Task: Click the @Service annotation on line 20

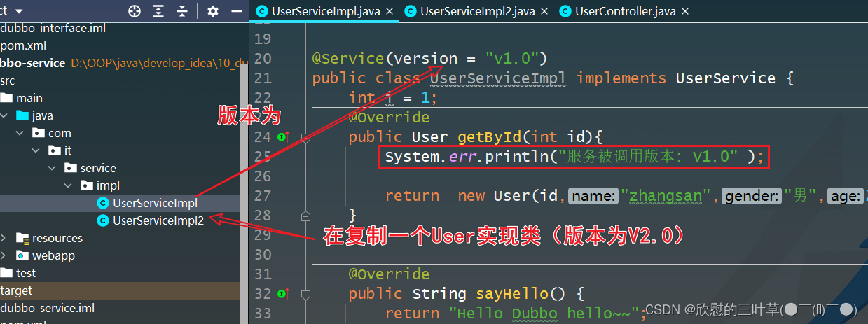Action: point(348,58)
